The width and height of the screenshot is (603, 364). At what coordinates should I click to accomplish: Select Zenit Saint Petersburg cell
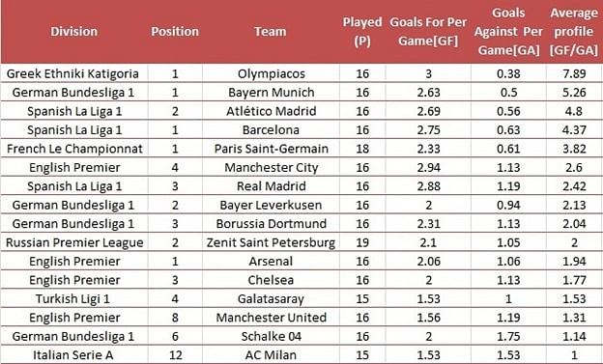pos(272,243)
